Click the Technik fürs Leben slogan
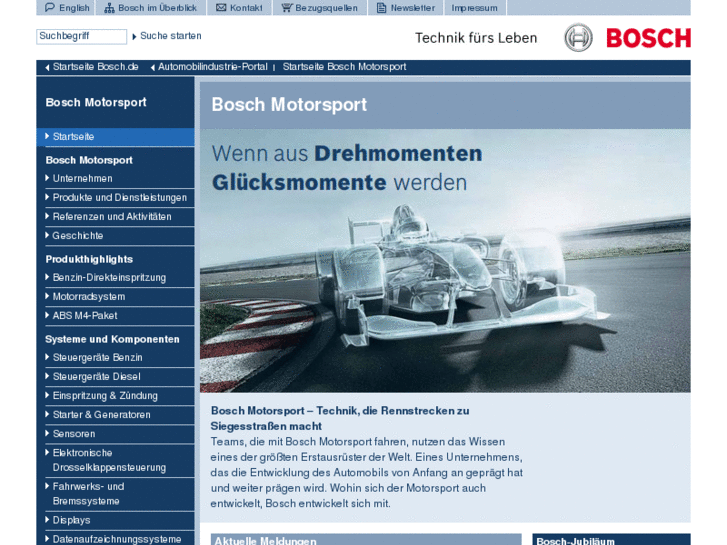The width and height of the screenshot is (727, 545). pyautogui.click(x=476, y=38)
